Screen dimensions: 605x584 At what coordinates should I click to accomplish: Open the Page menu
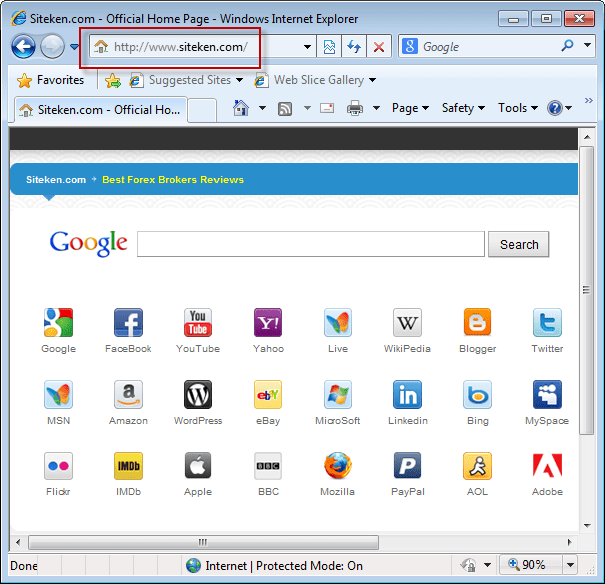click(410, 108)
